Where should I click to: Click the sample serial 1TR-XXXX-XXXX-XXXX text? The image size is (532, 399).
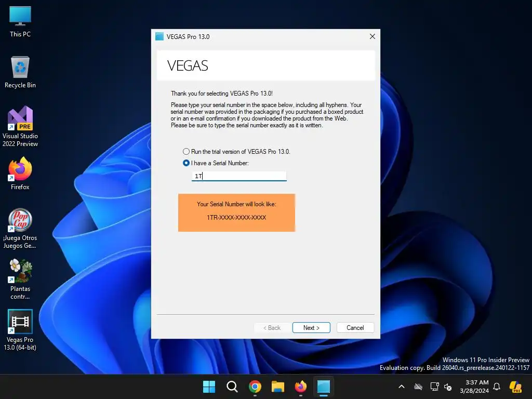236,218
